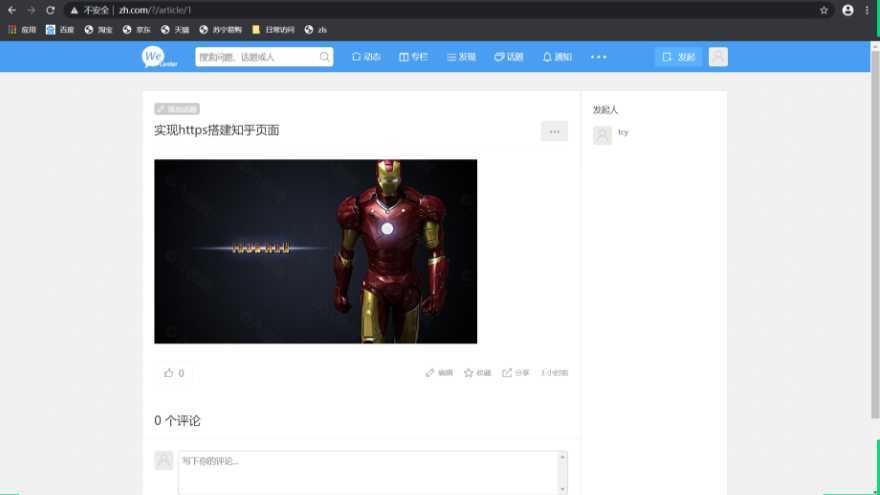Click the commenter avatar beside comment box
The image size is (880, 495).
coord(164,460)
